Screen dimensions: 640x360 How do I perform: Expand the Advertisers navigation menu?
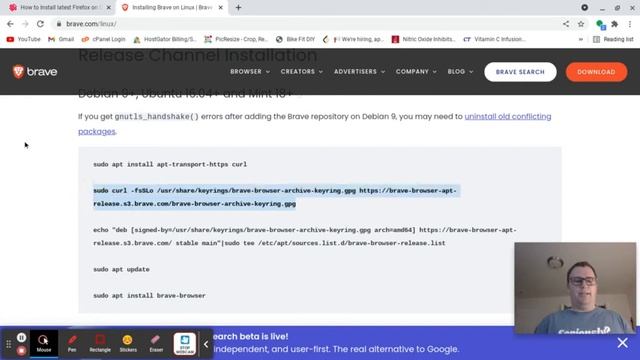359,71
